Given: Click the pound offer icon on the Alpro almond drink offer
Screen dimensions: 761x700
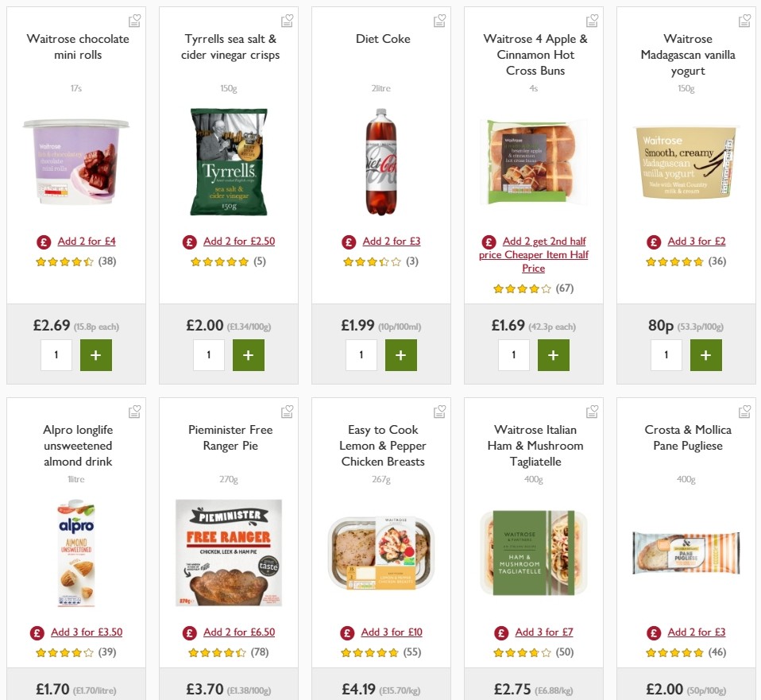Looking at the screenshot, I should point(37,632).
